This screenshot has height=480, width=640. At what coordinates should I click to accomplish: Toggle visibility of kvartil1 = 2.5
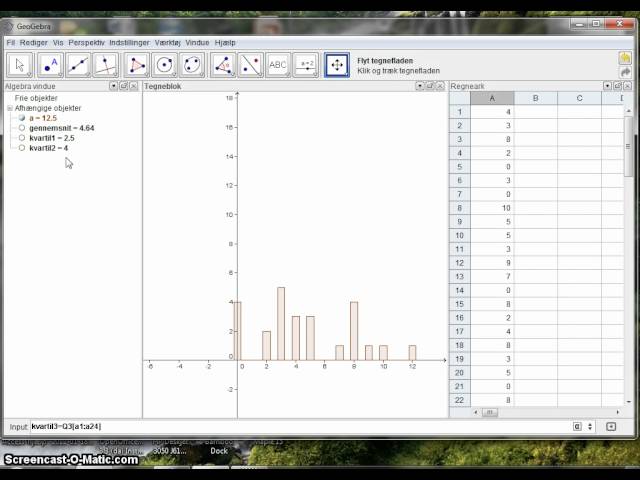[x=22, y=138]
